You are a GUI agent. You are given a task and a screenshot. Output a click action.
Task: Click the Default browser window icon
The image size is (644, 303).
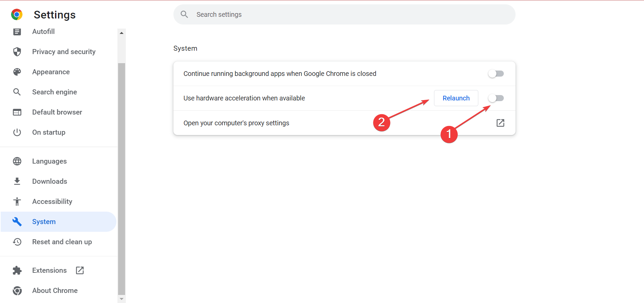tap(17, 112)
